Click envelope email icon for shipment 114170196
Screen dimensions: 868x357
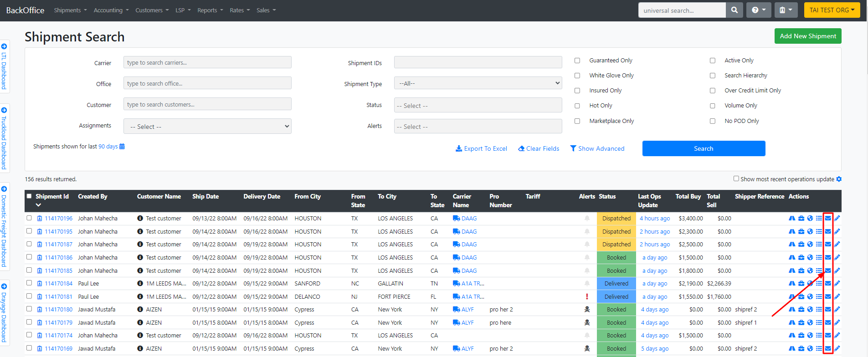(x=828, y=219)
